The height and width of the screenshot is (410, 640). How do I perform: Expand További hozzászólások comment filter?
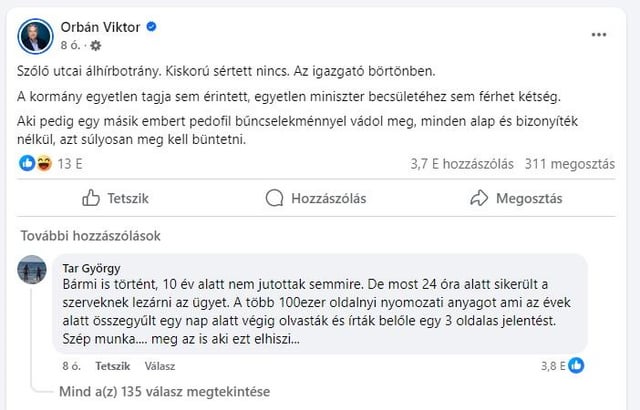pyautogui.click(x=91, y=236)
